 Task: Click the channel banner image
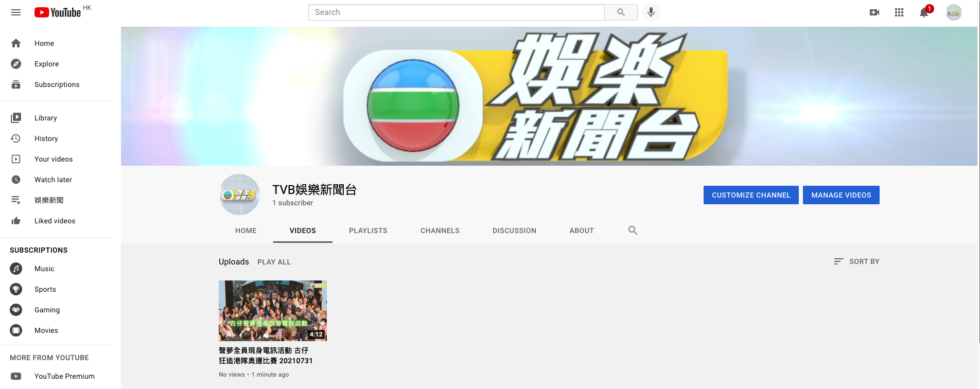pyautogui.click(x=549, y=96)
